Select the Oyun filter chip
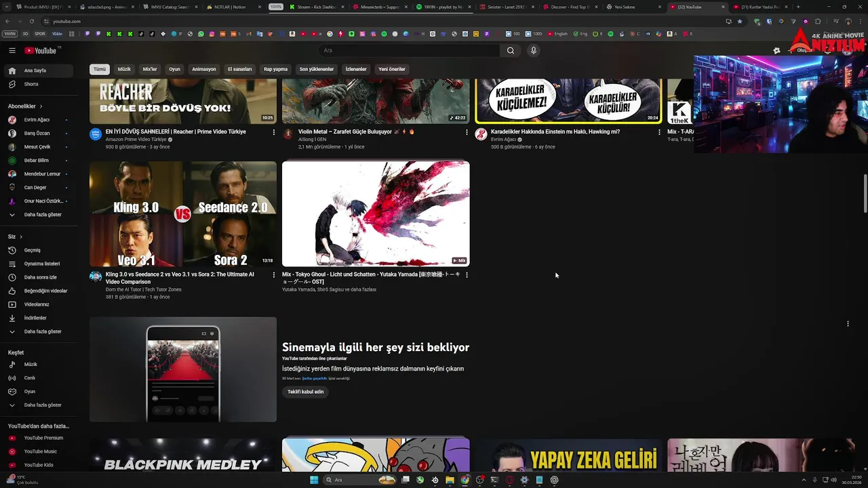 point(174,69)
